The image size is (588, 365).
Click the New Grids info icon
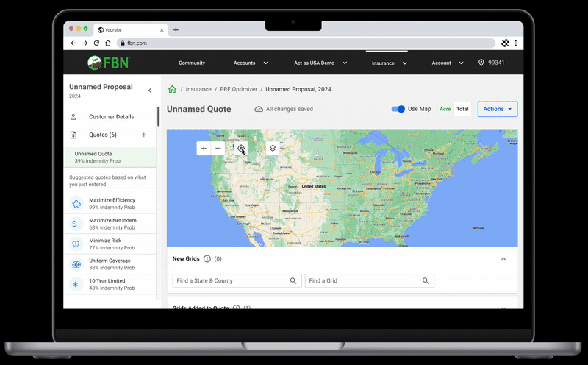pos(207,259)
